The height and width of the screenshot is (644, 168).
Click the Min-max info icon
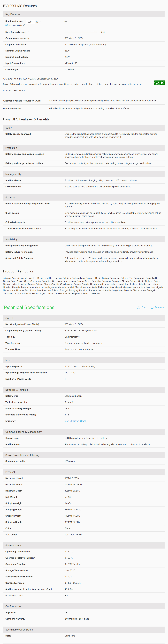click(7, 25)
